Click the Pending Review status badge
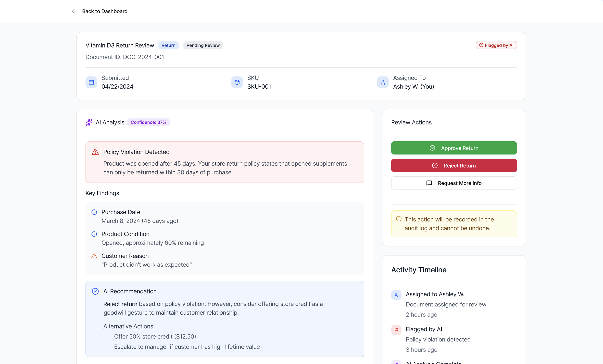Screen dimensions: 603x364 click(x=203, y=45)
